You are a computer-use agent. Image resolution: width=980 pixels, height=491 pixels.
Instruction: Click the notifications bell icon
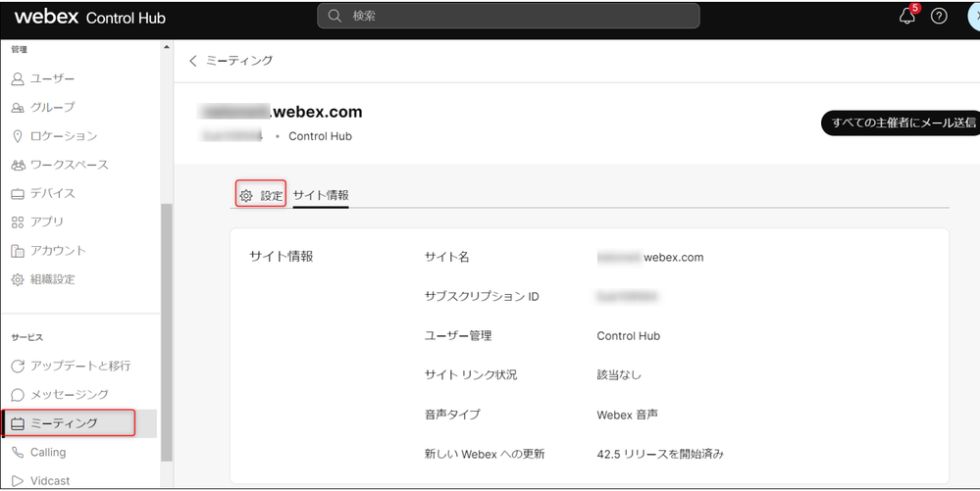point(906,17)
